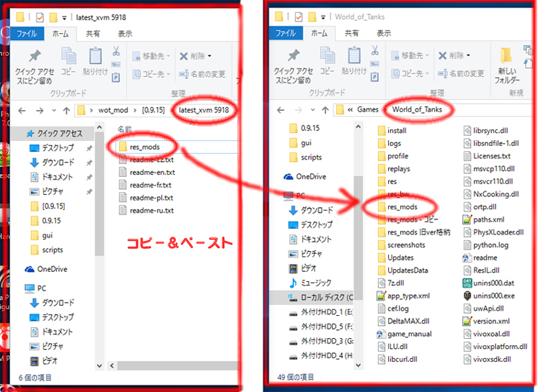The width and height of the screenshot is (540, 392).
Task: Open 表示 tab in latest_xvm window
Action: click(x=125, y=34)
